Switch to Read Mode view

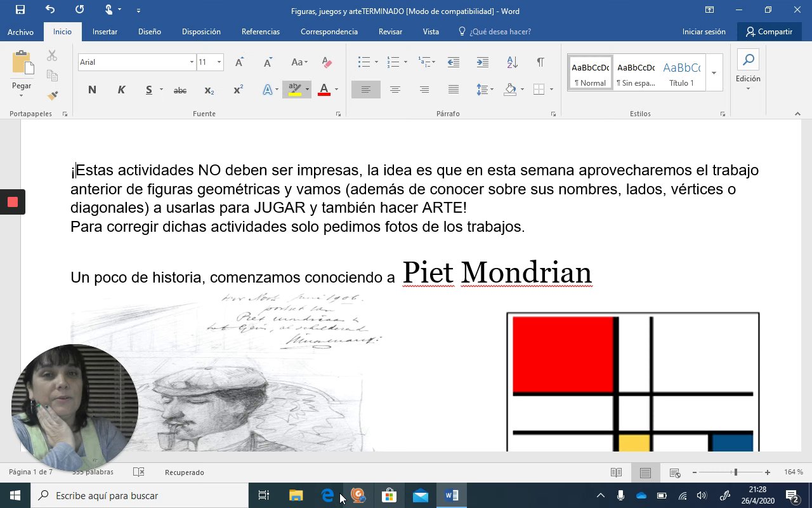click(616, 472)
